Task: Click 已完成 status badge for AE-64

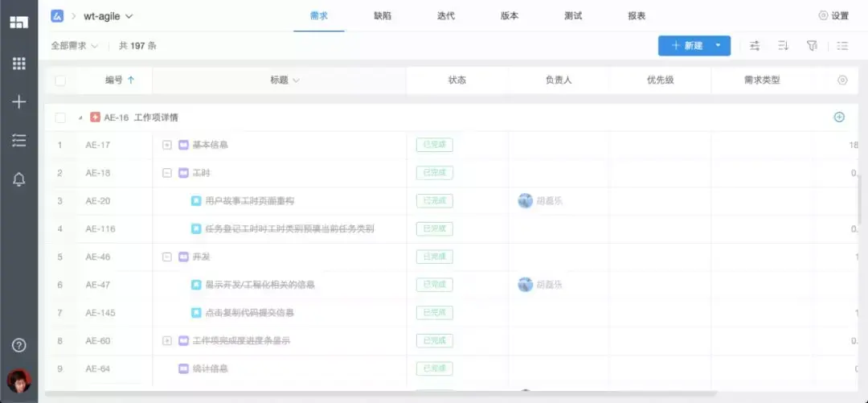Action: 435,368
